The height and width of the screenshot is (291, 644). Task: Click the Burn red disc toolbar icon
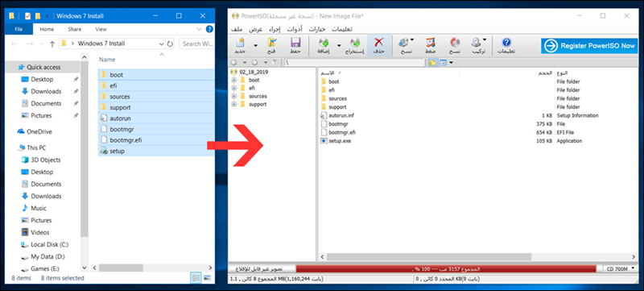click(455, 43)
